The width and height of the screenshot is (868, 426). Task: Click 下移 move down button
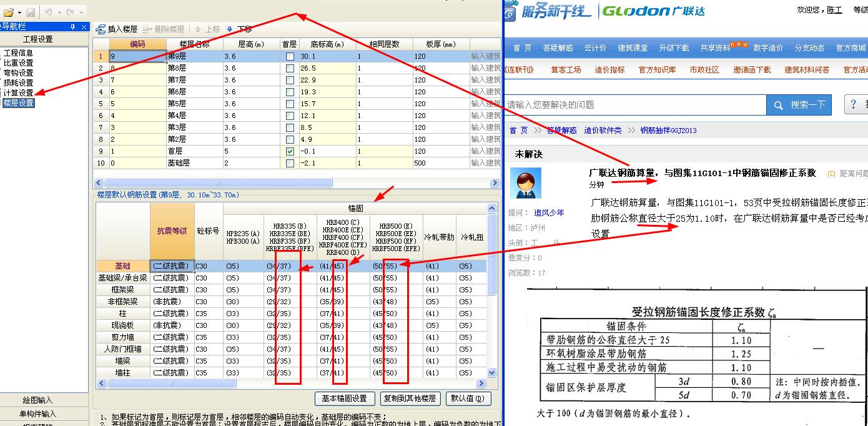(x=239, y=29)
